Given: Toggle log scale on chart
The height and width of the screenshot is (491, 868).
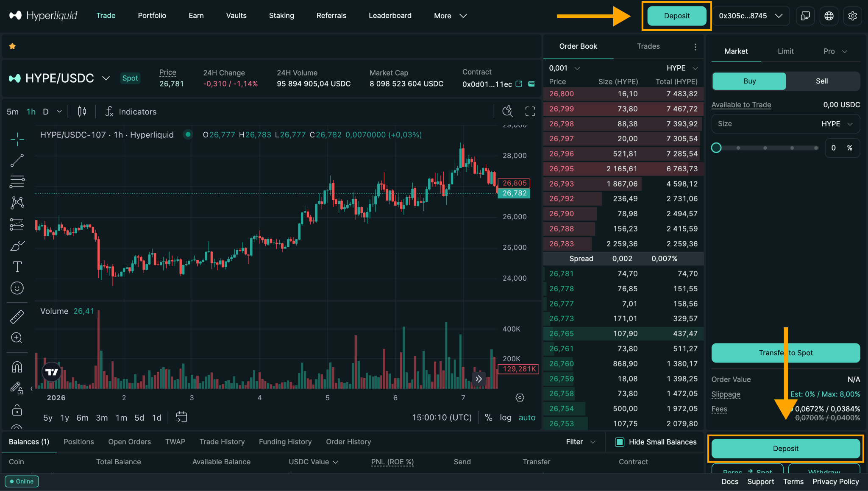Looking at the screenshot, I should 506,418.
